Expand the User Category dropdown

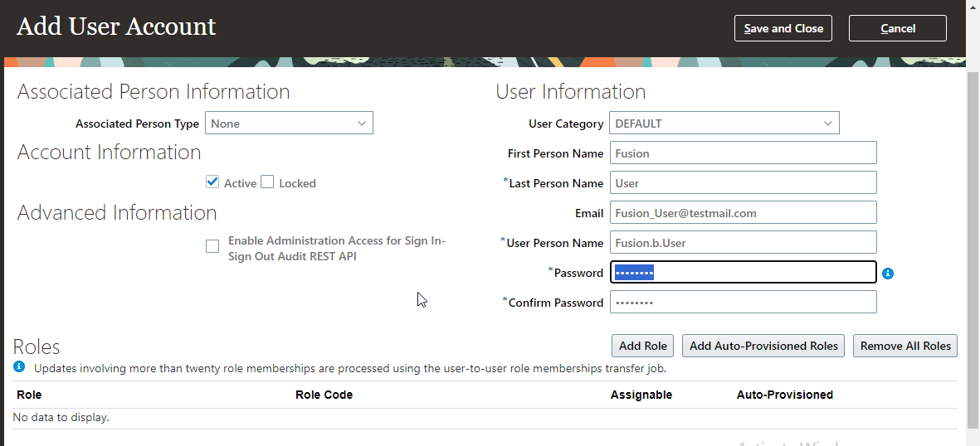[x=724, y=123]
